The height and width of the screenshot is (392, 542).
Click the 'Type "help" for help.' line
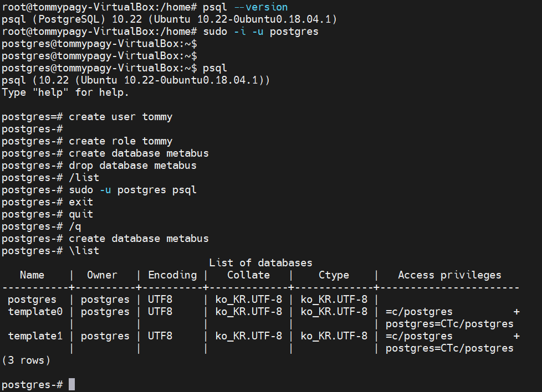[x=65, y=92]
